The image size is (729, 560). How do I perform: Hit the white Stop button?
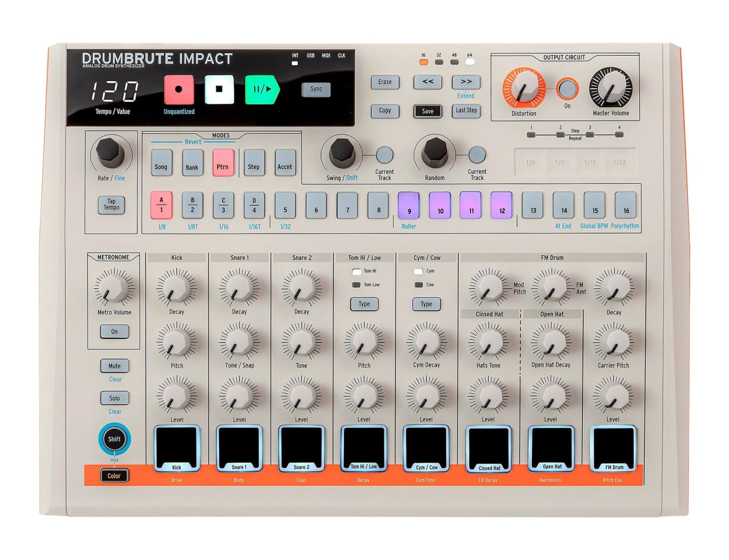219,89
